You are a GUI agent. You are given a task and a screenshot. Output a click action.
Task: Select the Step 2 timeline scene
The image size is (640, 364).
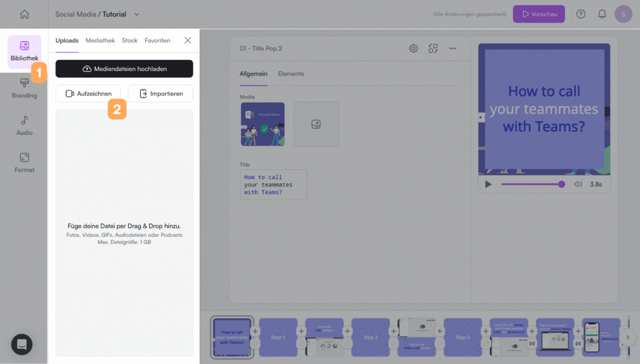point(371,337)
